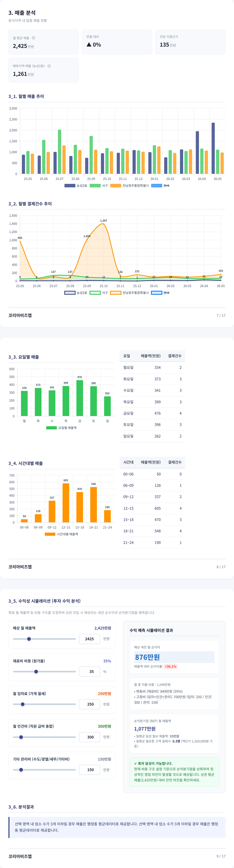Toggle the 시간대별 매출액 legend item

point(61,534)
